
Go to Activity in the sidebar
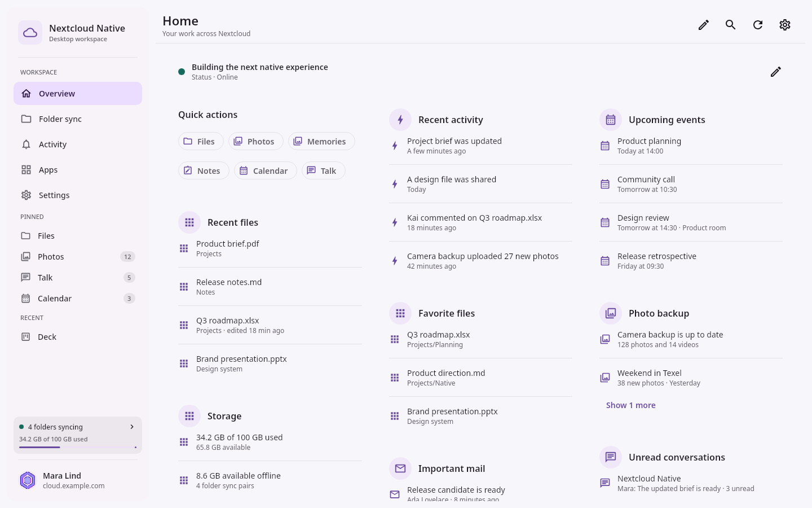point(78,144)
